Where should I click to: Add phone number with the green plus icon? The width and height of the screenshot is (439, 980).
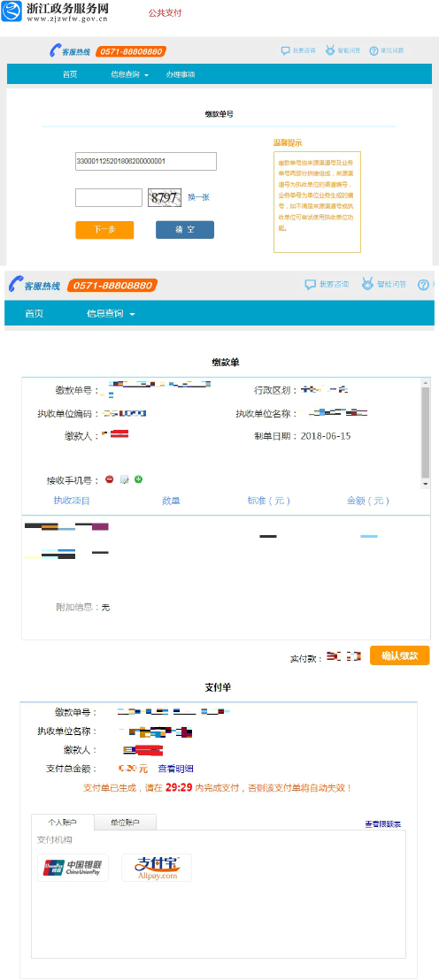[139, 479]
